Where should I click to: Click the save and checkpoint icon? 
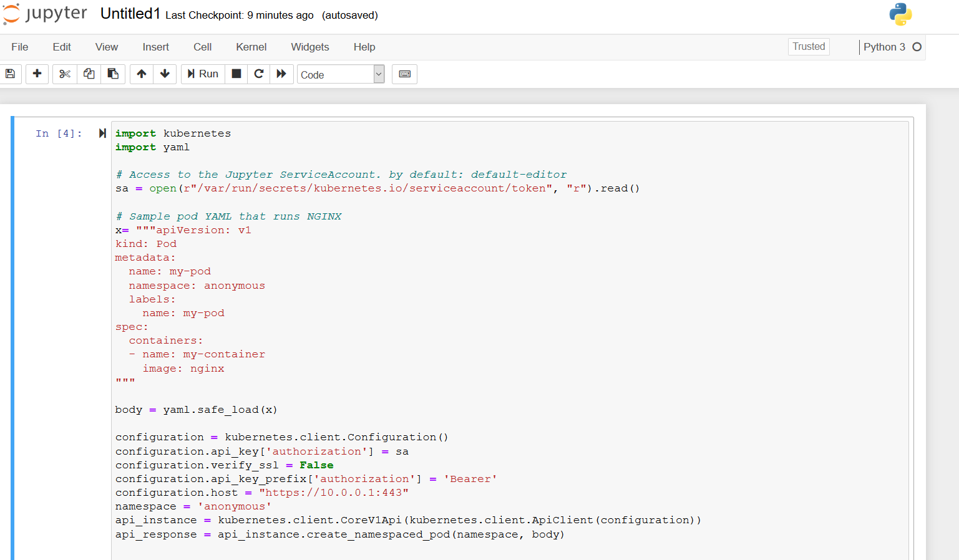pos(11,74)
